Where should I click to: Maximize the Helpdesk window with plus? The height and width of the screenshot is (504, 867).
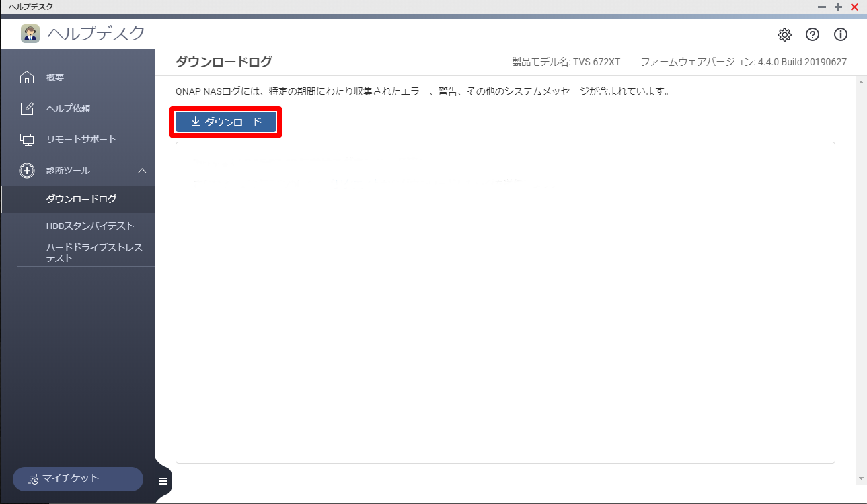(838, 7)
